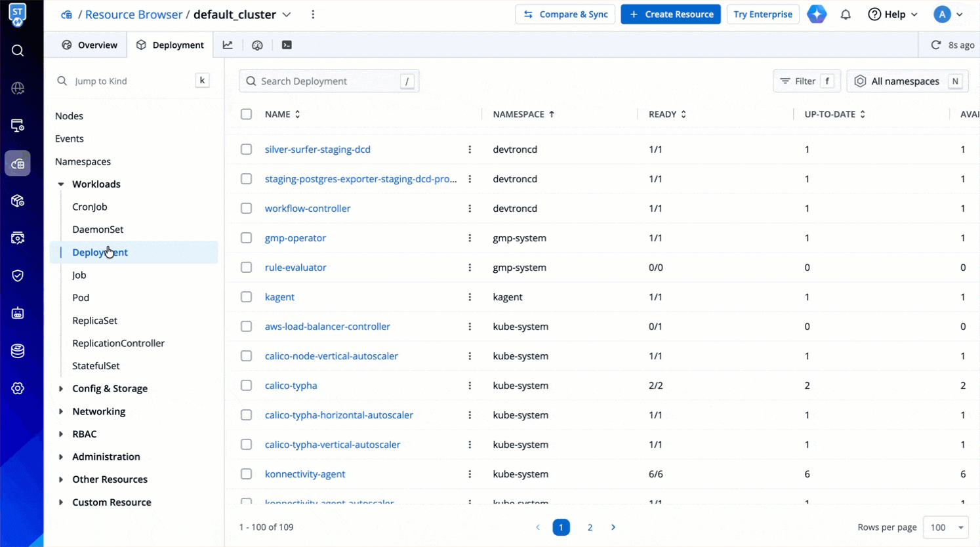Open global settings gear in sidebar

click(18, 388)
